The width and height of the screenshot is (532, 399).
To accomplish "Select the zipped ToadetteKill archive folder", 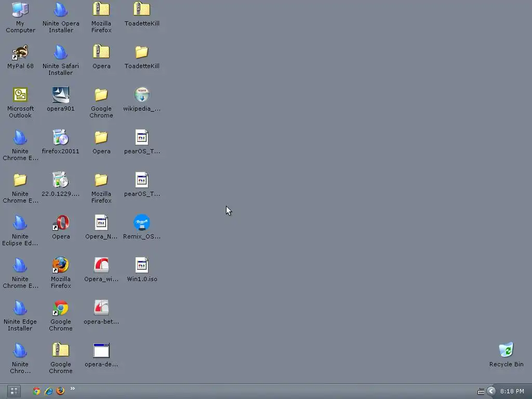I will 142,9.
